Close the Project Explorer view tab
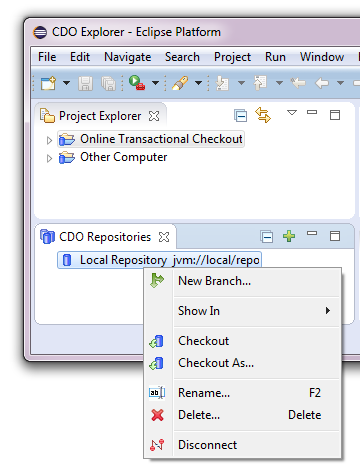The width and height of the screenshot is (360, 464). click(154, 116)
